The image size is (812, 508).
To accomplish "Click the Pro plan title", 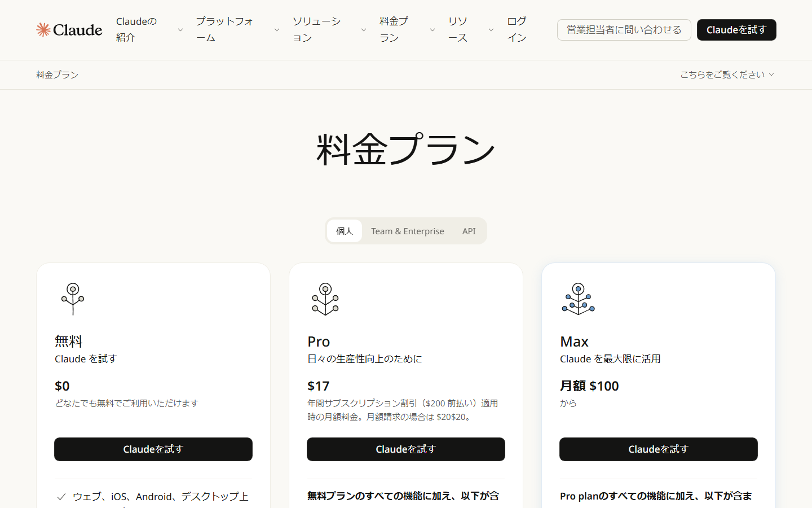I will click(319, 341).
